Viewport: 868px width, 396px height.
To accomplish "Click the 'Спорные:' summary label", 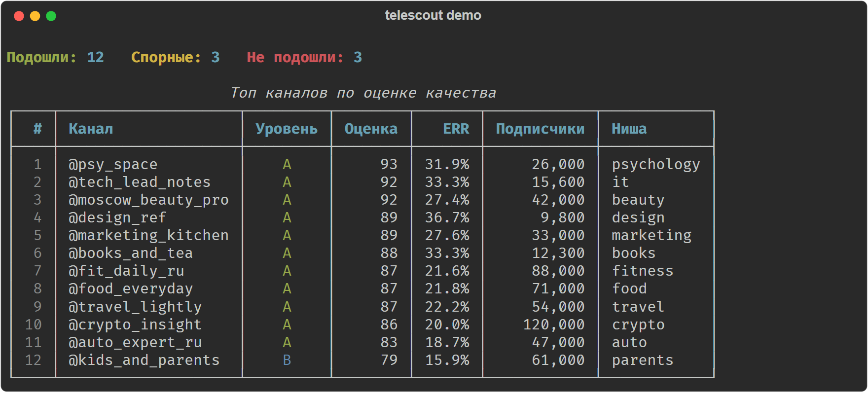I will pyautogui.click(x=166, y=57).
